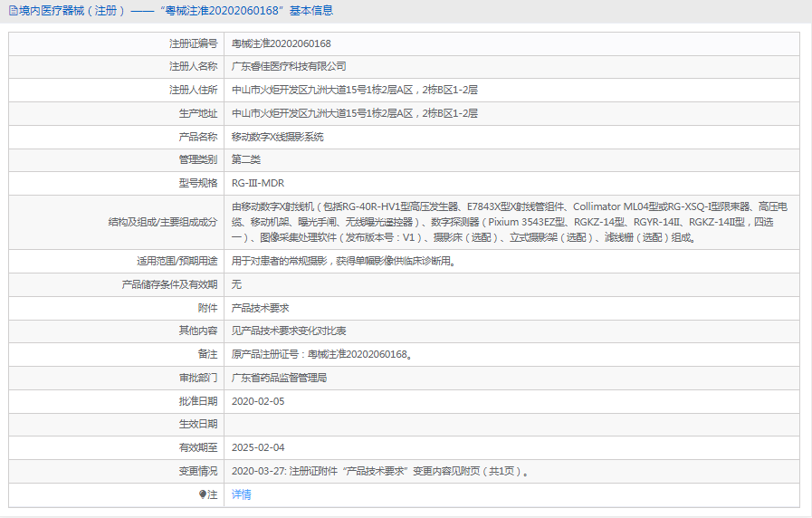The image size is (812, 518).
Task: Click the 审批部门 label
Action: pos(198,379)
